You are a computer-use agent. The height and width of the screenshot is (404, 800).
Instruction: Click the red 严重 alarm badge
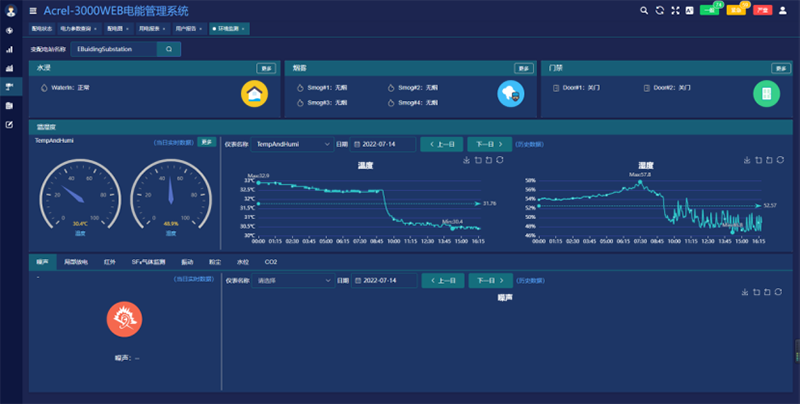[762, 10]
